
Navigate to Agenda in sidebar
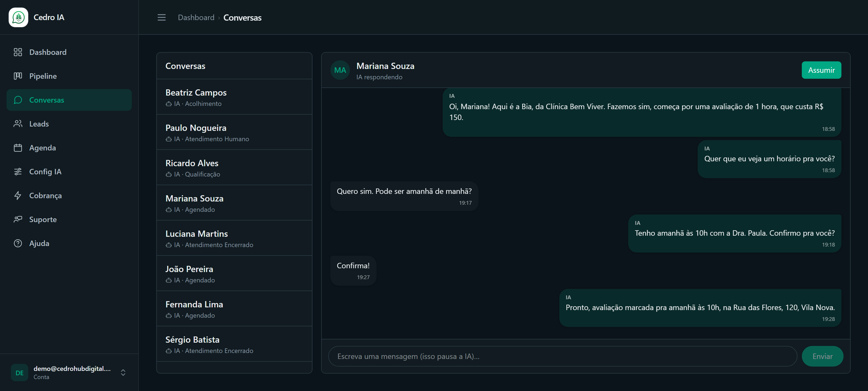tap(69, 148)
